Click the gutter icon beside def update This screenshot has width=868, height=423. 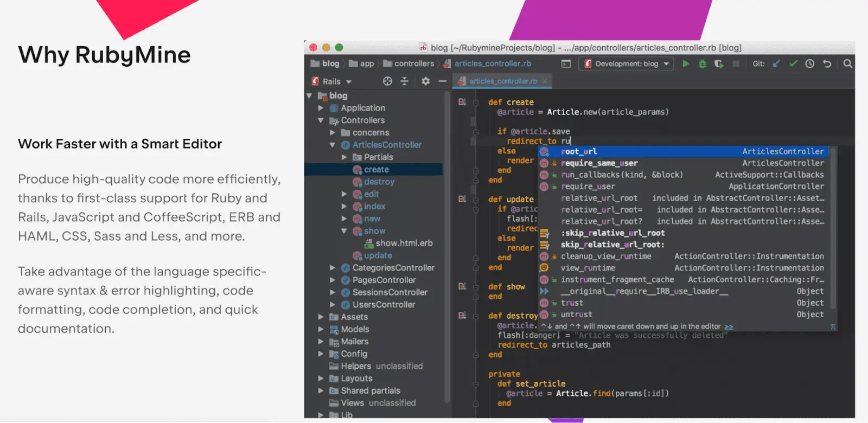point(462,199)
